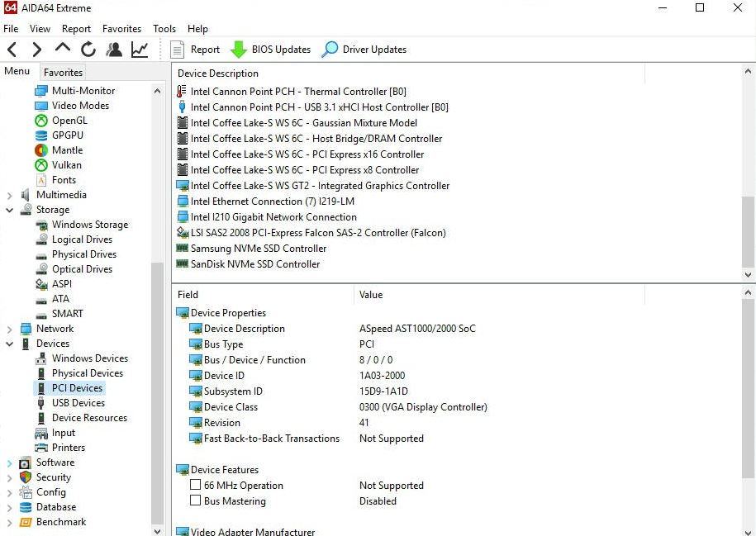Open the Favorites menu in menu bar
The height and width of the screenshot is (536, 756).
pos(122,29)
